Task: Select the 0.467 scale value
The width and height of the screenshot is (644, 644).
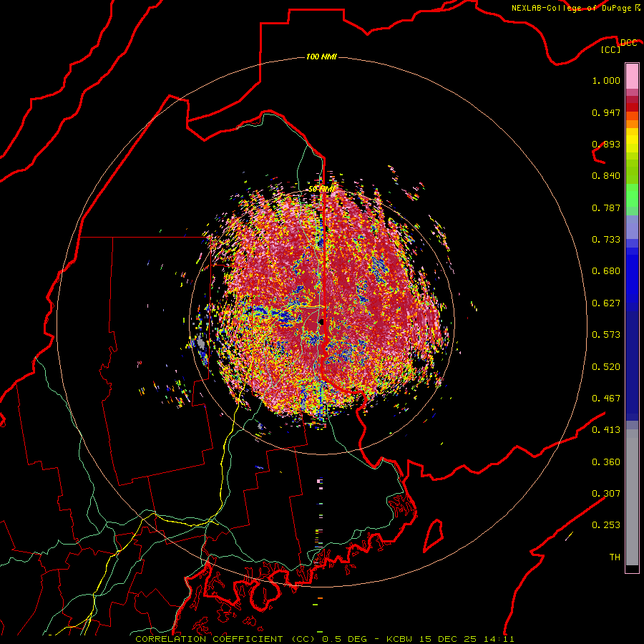Action: [x=606, y=399]
